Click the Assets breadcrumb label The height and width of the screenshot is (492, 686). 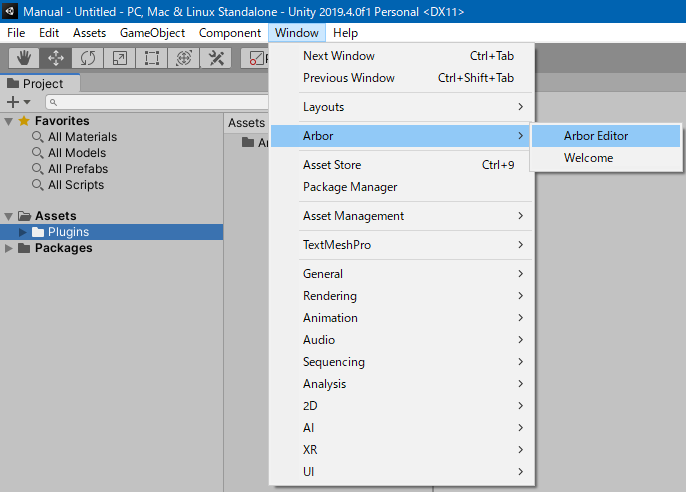pos(246,123)
